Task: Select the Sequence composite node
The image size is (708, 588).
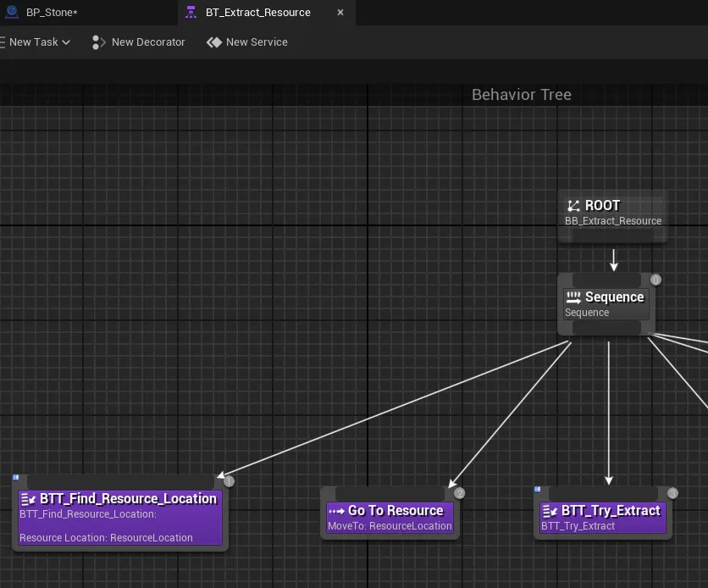Action: [x=606, y=304]
